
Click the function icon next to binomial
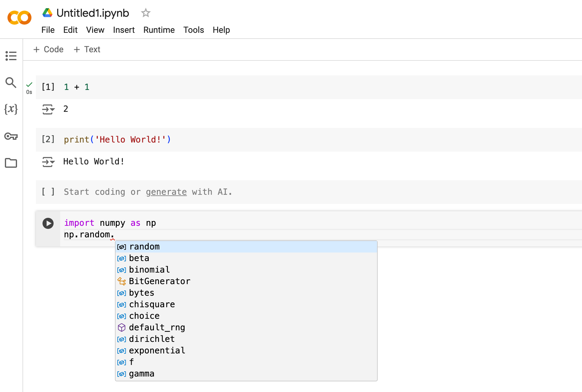122,270
